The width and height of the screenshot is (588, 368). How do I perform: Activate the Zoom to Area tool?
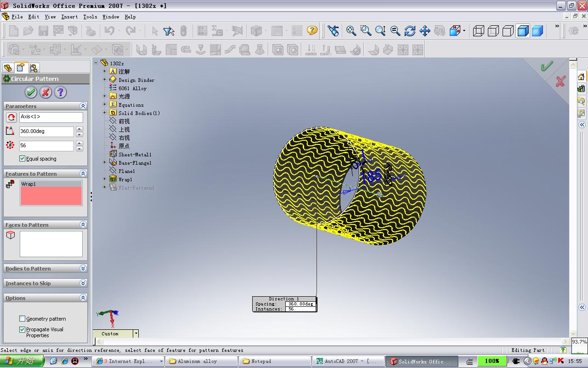[366, 31]
